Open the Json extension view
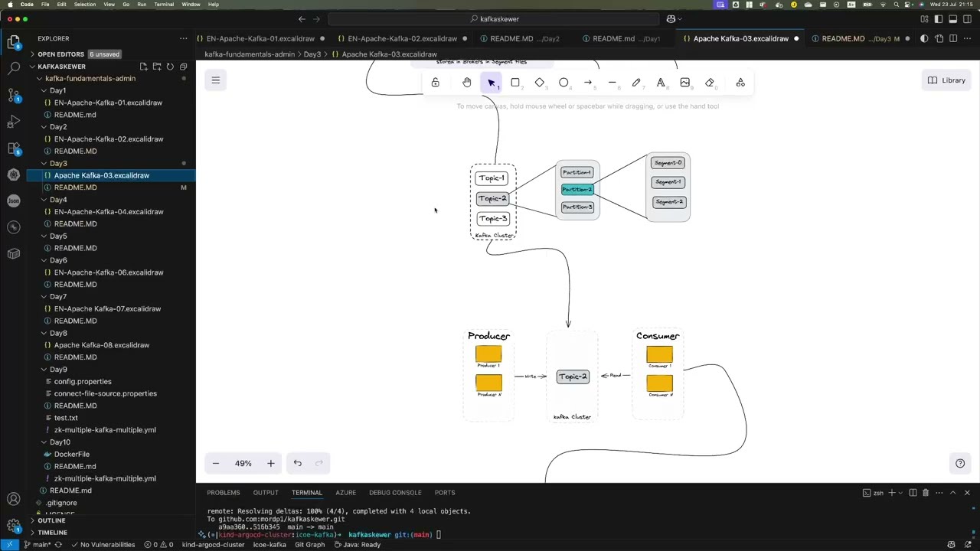Screen dimensions: 980x551 14,201
